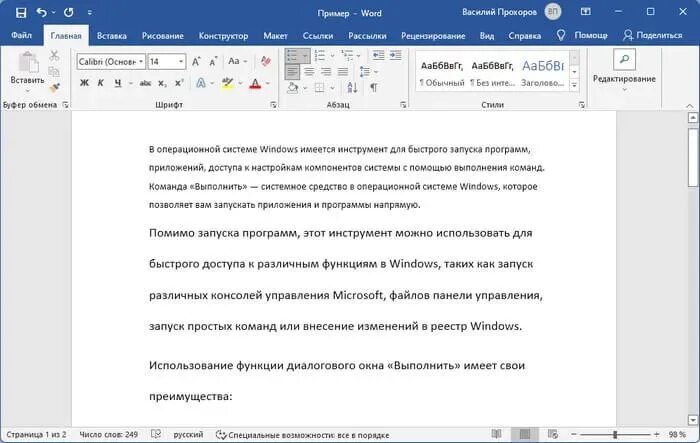Viewport: 700px width, 443px height.
Task: Switch to the Ссылки tab
Action: 317,36
